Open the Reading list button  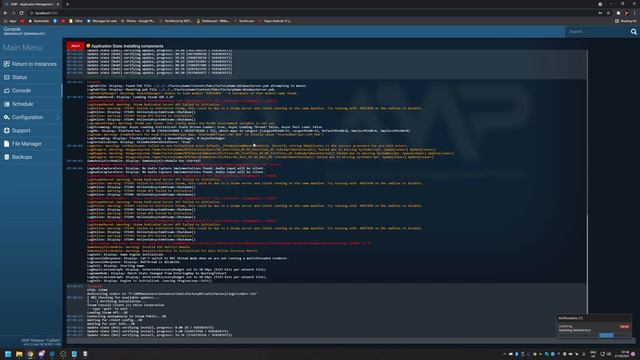pyautogui.click(x=625, y=21)
